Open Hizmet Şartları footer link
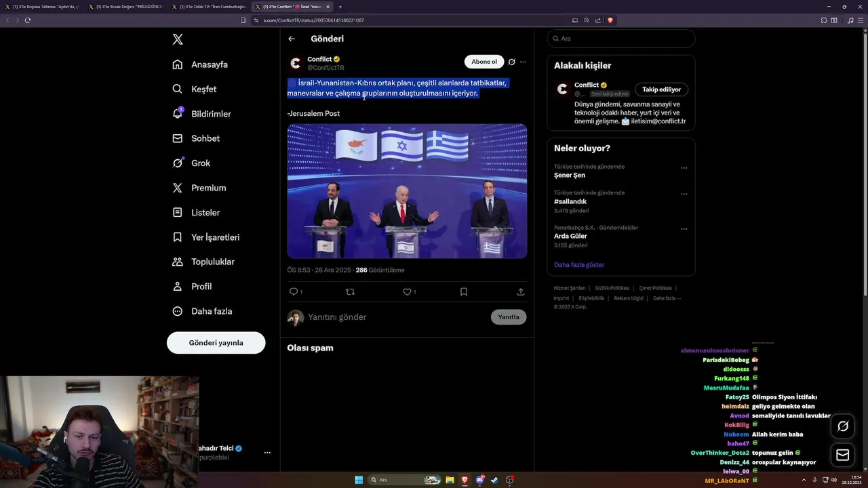868x488 pixels. pos(570,288)
